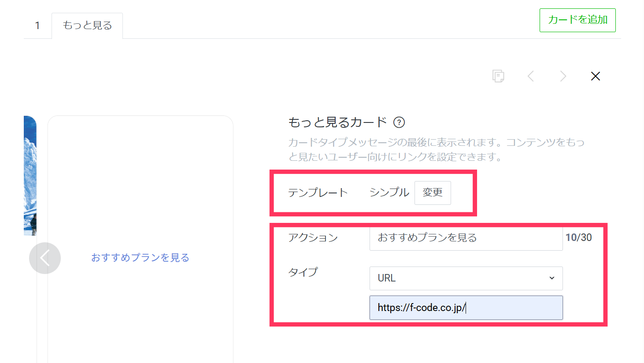Click the 10/30 character counter

(578, 238)
